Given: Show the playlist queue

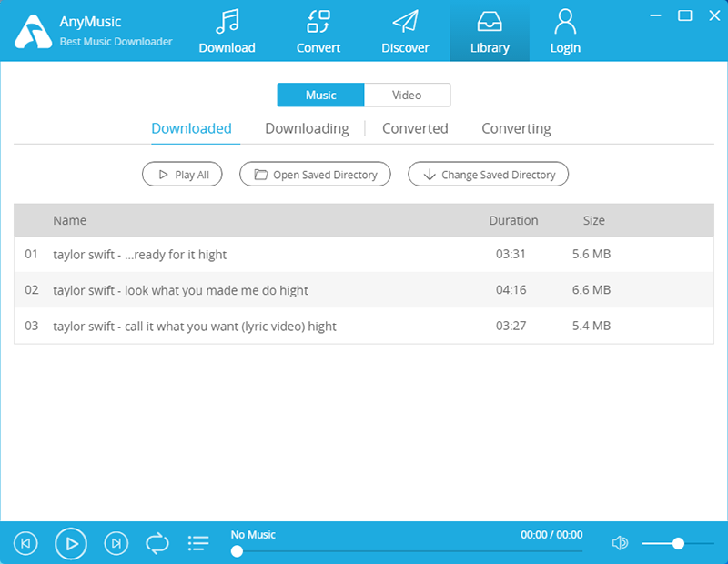Looking at the screenshot, I should (x=198, y=543).
